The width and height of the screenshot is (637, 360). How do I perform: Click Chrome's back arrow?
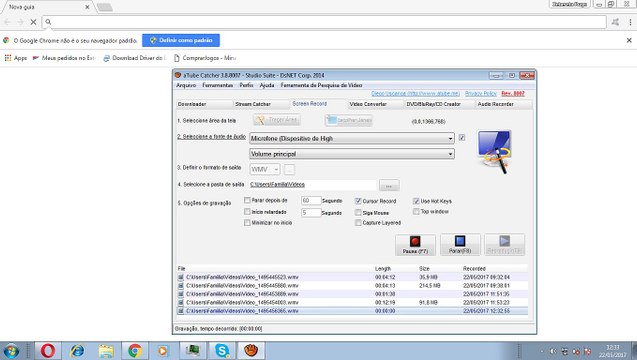pyautogui.click(x=7, y=22)
